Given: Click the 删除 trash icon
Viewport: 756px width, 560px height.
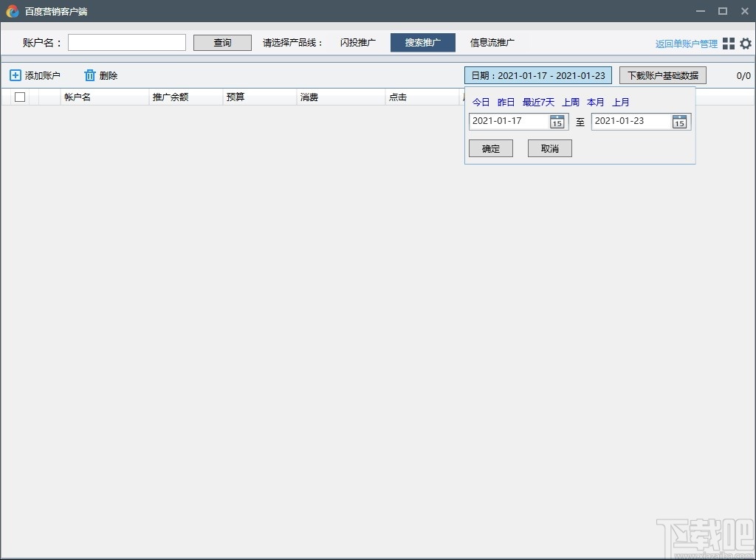Looking at the screenshot, I should pyautogui.click(x=88, y=75).
